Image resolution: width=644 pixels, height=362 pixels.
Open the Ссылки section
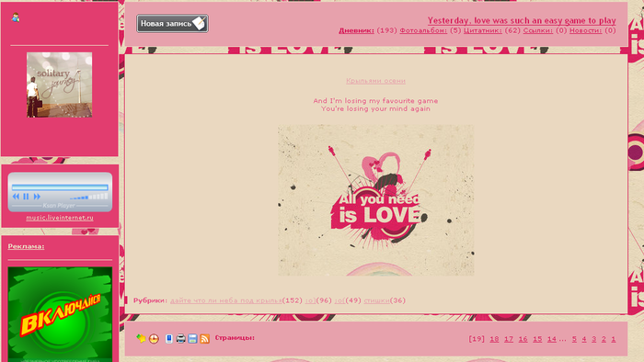(x=538, y=30)
